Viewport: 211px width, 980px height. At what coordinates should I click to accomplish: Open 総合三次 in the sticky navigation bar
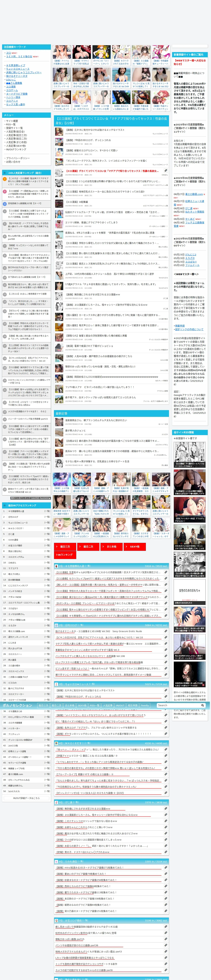43,705
